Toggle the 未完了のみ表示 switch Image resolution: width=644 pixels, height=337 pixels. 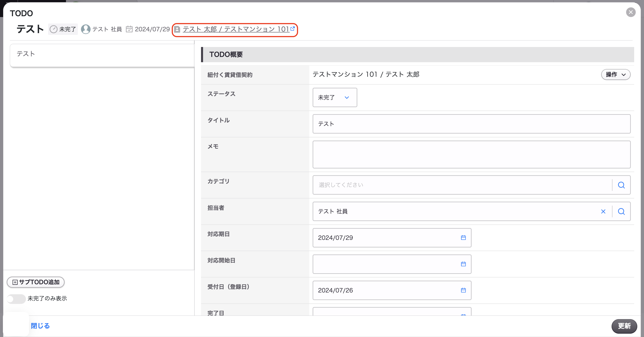click(x=16, y=299)
